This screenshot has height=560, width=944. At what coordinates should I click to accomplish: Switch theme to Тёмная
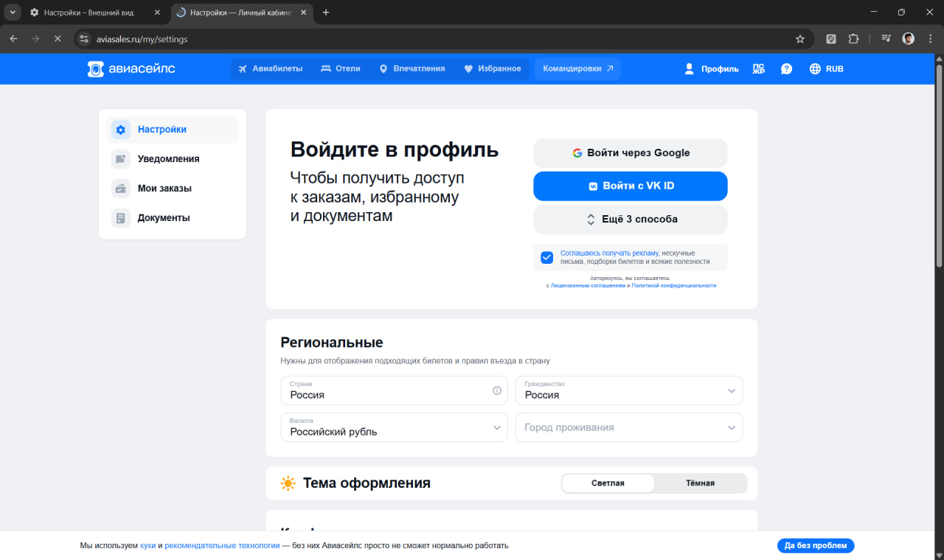(699, 483)
